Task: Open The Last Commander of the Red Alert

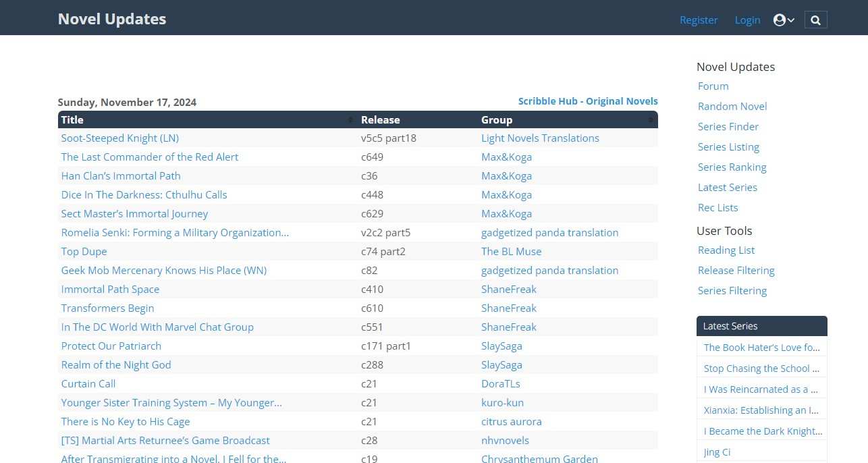Action: [x=150, y=157]
